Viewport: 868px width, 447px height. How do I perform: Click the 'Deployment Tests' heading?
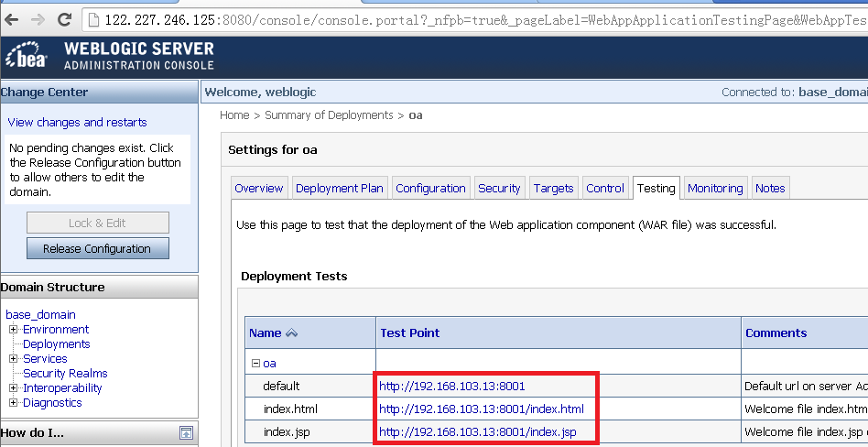pyautogui.click(x=294, y=276)
